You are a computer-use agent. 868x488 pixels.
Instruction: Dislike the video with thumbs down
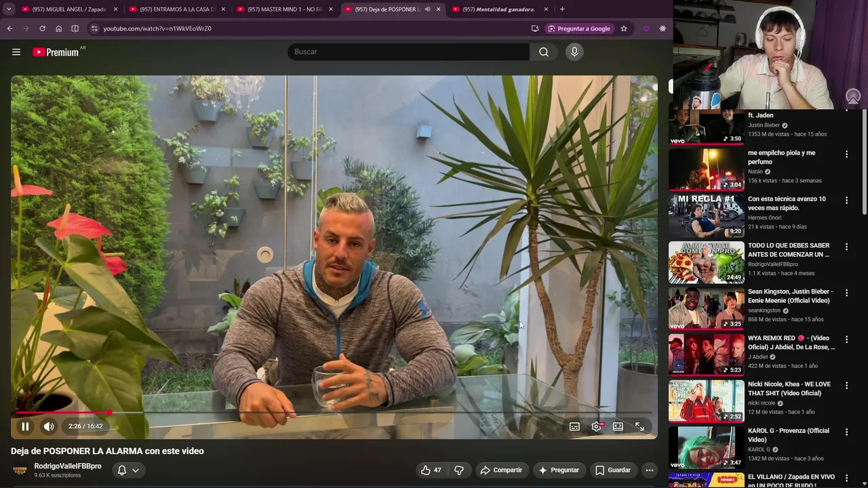pyautogui.click(x=459, y=470)
